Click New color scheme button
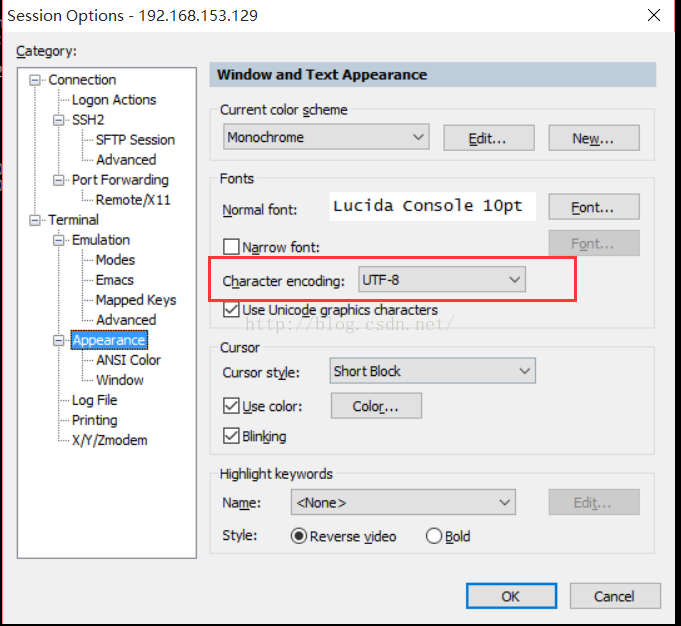Viewport: 681px width, 626px height. click(594, 138)
